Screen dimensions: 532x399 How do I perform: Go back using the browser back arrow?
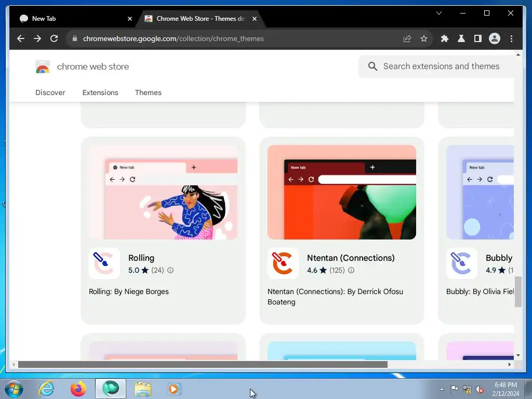pos(21,38)
